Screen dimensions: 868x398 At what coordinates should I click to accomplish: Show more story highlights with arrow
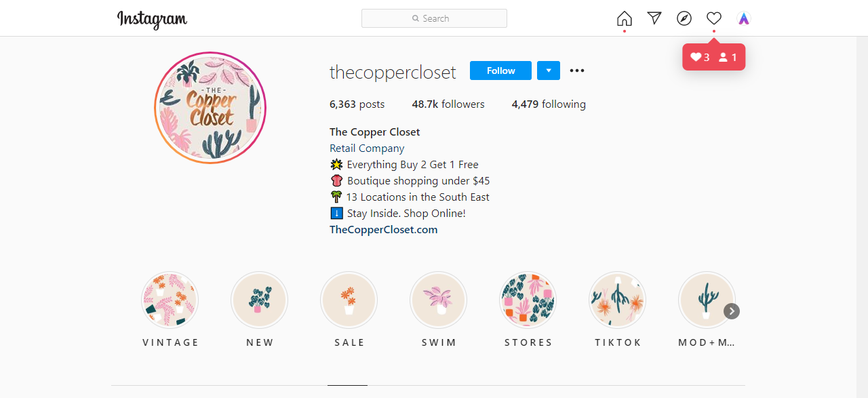click(731, 311)
